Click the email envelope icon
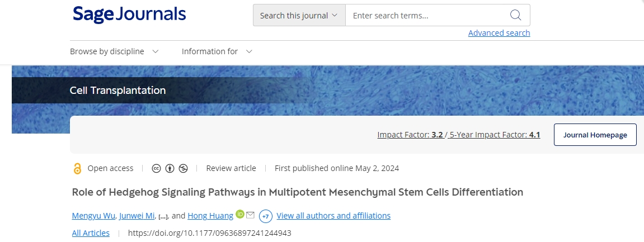This screenshot has height=242, width=644. [250, 215]
